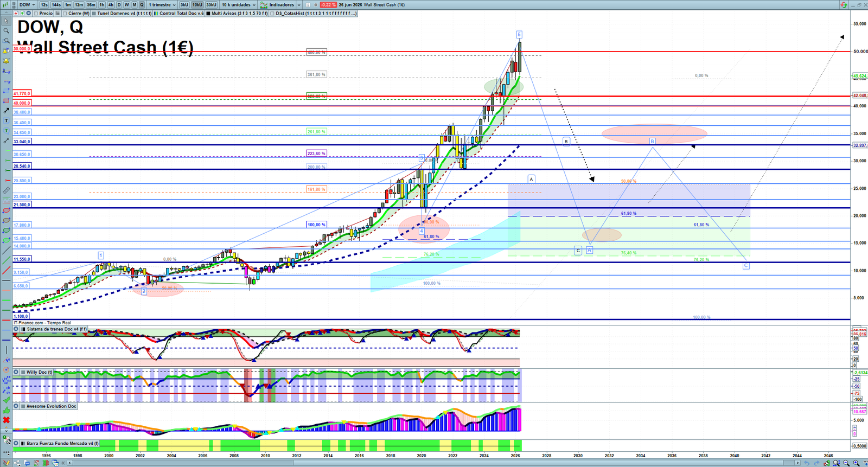This screenshot has width=868, height=467.
Task: Switch to the D daily timeframe
Action: 119,4
